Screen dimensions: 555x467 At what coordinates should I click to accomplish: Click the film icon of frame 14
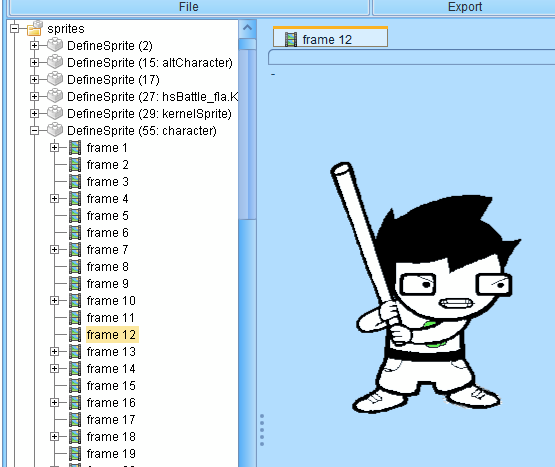[75, 369]
